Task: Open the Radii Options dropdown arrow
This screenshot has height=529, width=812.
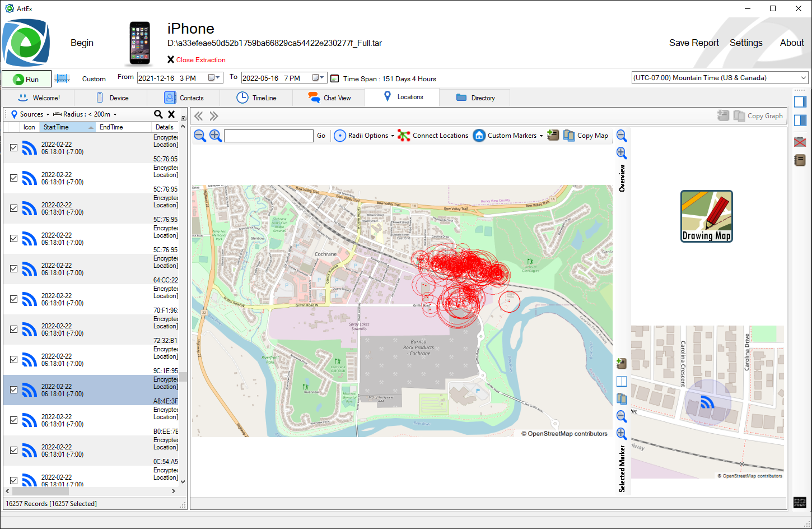Action: click(393, 136)
